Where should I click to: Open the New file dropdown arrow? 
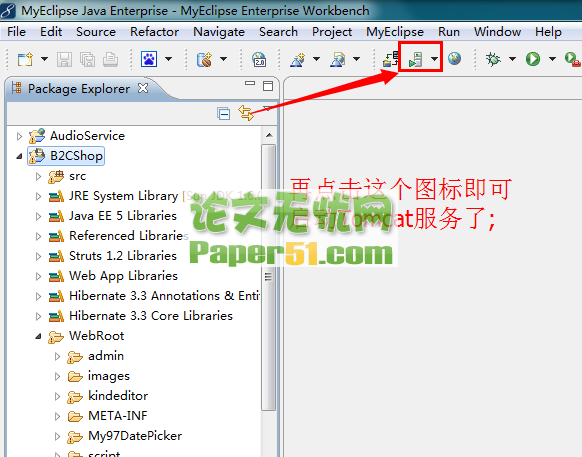click(44, 59)
